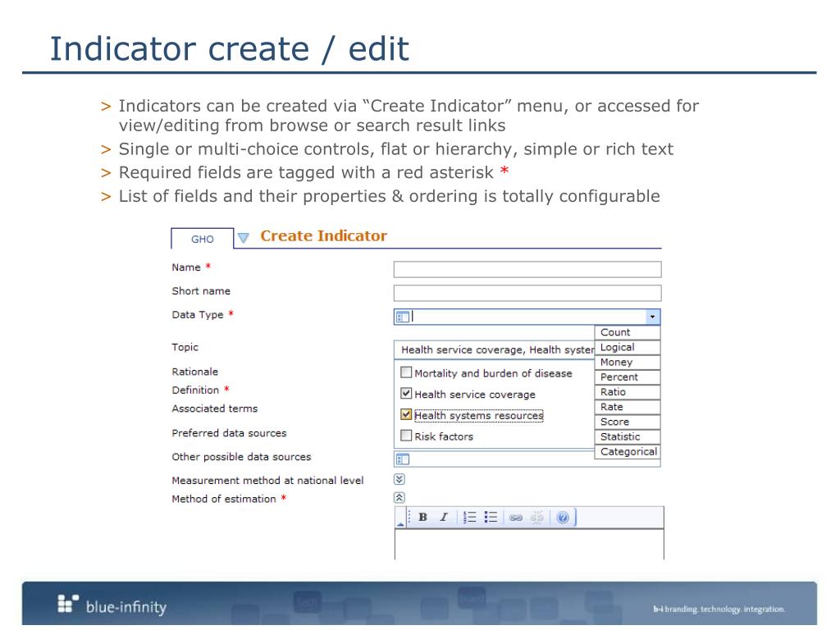840x630 pixels.
Task: Click the Create Indicator heading
Action: 323,235
